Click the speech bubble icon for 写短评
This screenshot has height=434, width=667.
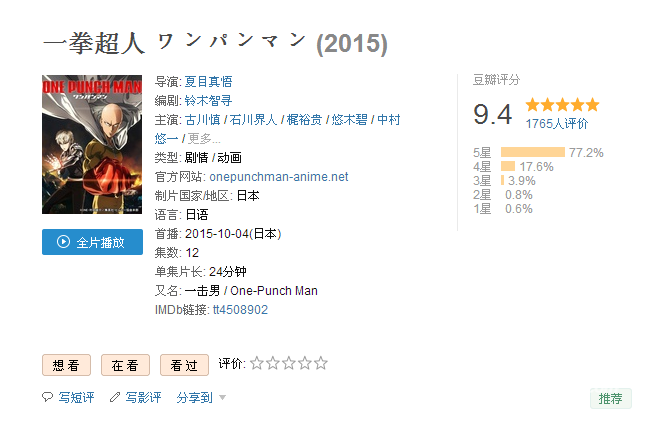coord(47,397)
